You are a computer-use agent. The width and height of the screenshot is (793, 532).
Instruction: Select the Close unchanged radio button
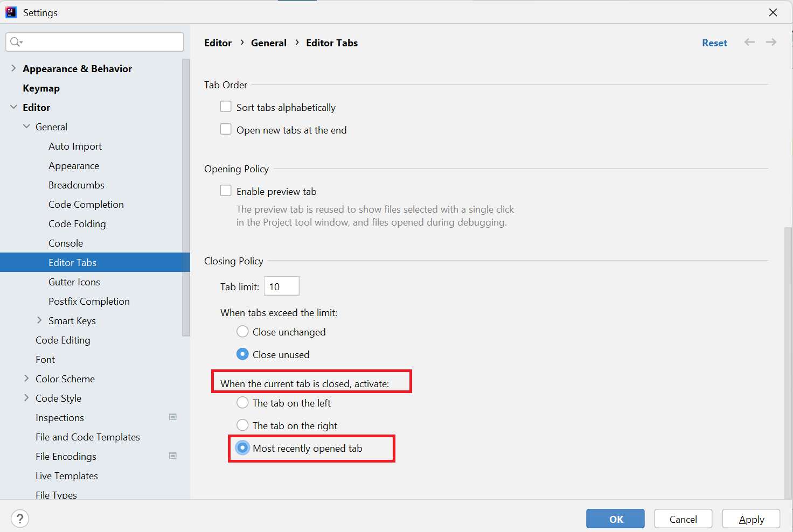(x=242, y=331)
